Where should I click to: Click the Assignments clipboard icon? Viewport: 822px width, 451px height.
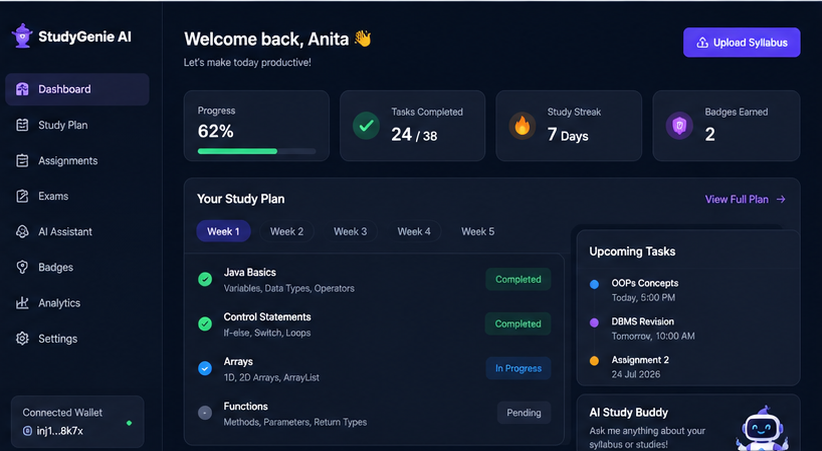[22, 160]
